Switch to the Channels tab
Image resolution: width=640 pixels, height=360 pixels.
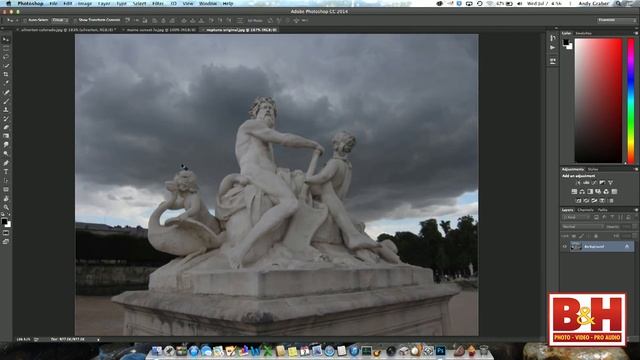585,210
